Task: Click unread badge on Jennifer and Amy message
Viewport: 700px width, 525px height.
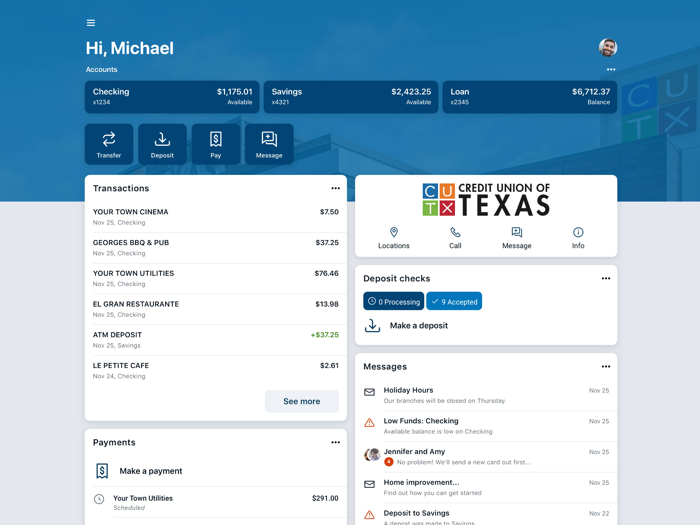Action: click(x=389, y=462)
